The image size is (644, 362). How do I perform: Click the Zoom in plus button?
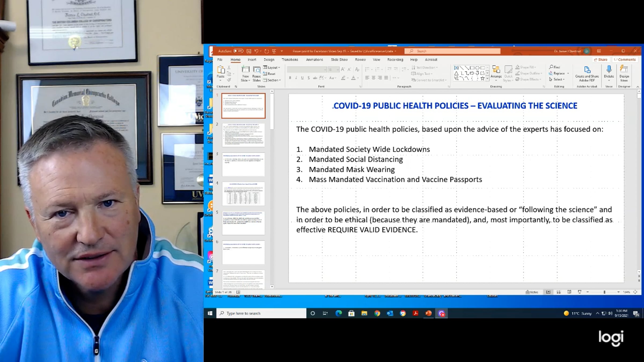pyautogui.click(x=618, y=292)
